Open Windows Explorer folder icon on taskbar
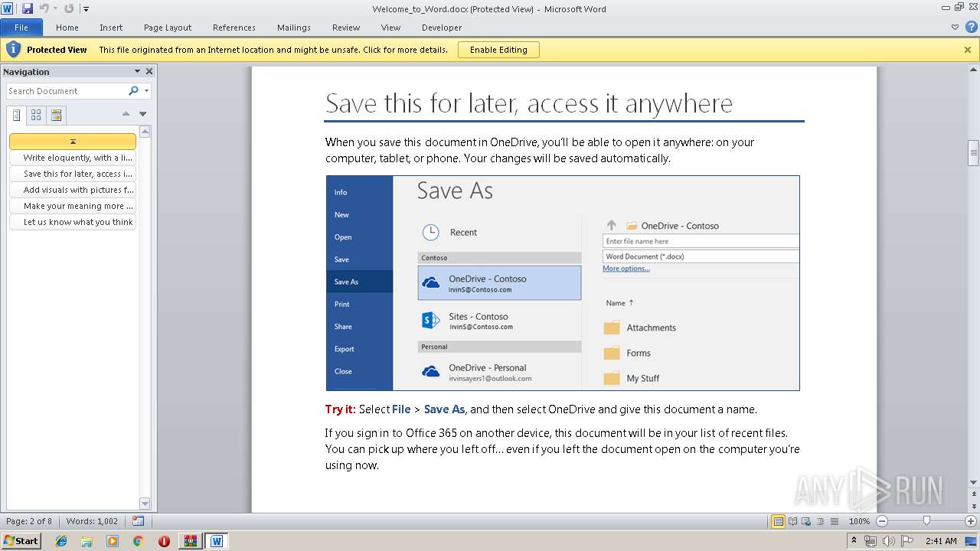The height and width of the screenshot is (551, 980). [x=87, y=541]
